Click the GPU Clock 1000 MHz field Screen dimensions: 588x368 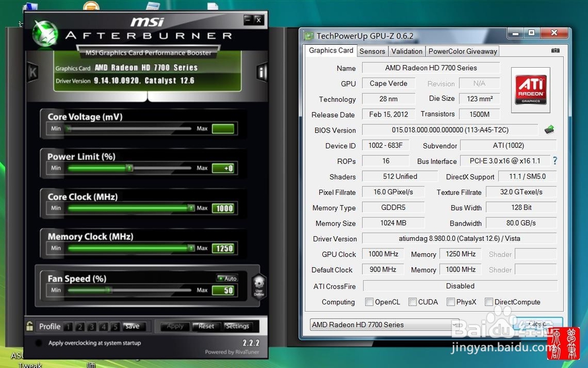coord(383,254)
